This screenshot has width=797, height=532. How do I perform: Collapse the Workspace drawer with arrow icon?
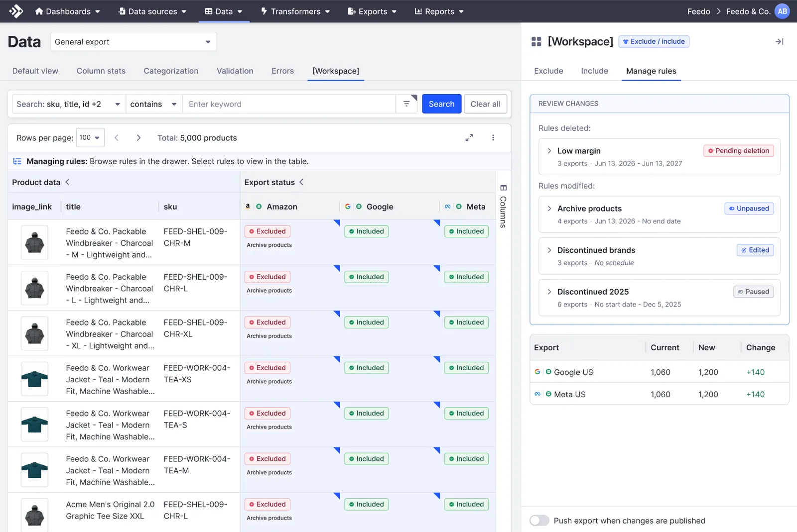pyautogui.click(x=780, y=42)
